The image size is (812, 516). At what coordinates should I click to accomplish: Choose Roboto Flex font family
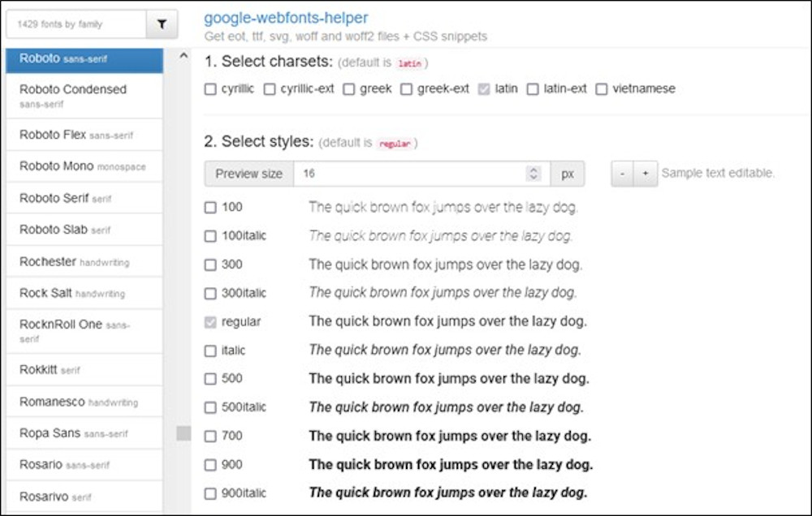84,135
